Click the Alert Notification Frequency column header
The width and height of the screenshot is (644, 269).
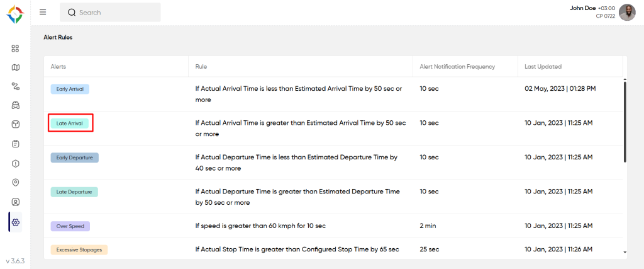coord(457,67)
